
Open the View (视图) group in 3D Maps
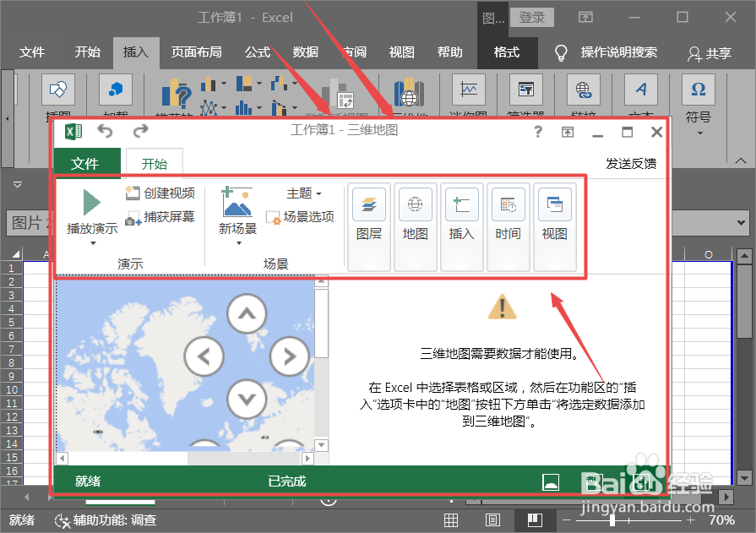point(554,226)
